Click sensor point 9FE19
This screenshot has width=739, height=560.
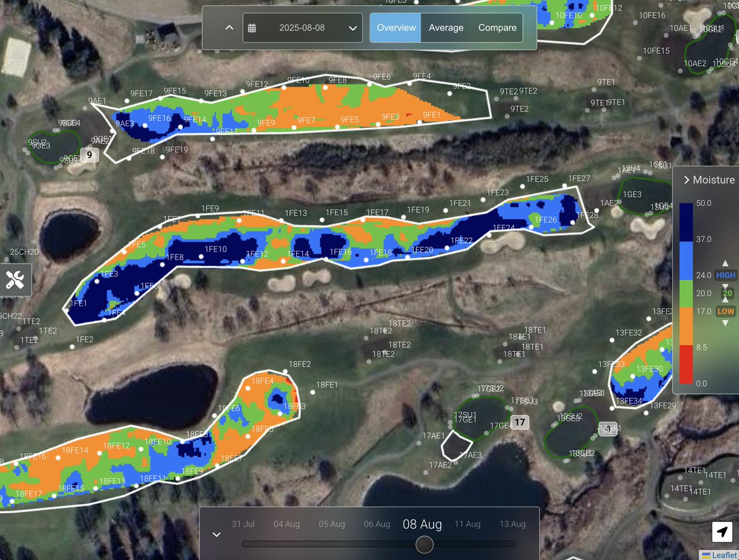pyautogui.click(x=162, y=156)
